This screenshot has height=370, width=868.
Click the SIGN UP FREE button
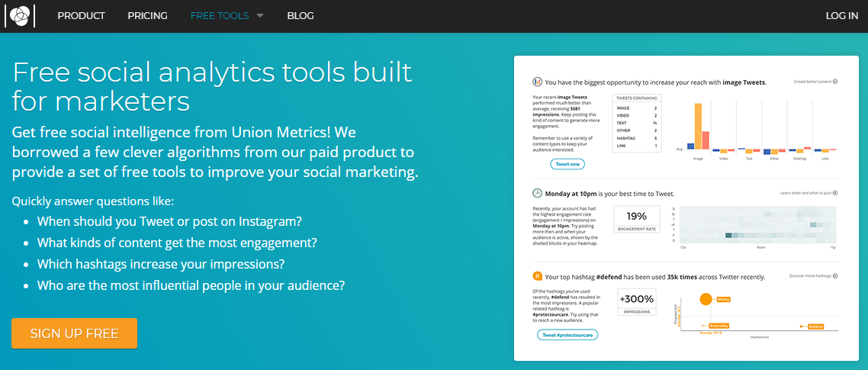click(x=74, y=333)
